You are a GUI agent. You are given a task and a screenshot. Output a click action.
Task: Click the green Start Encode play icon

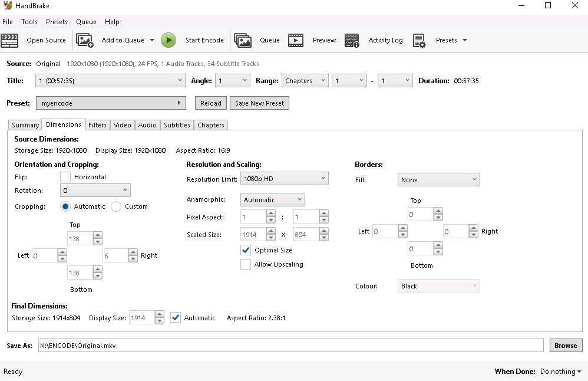click(169, 40)
